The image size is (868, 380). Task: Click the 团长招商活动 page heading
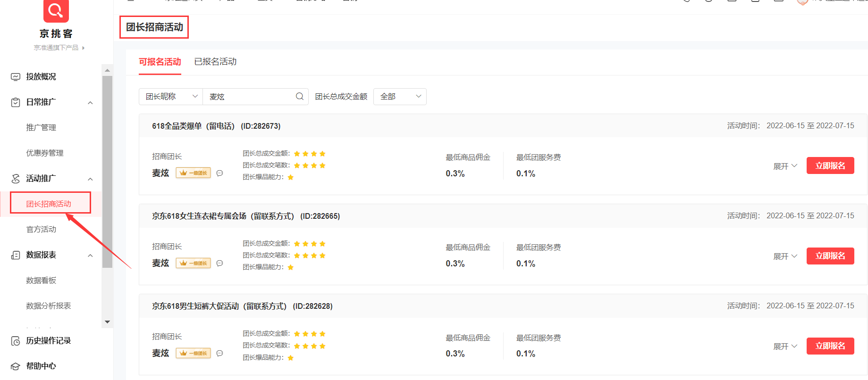[154, 27]
